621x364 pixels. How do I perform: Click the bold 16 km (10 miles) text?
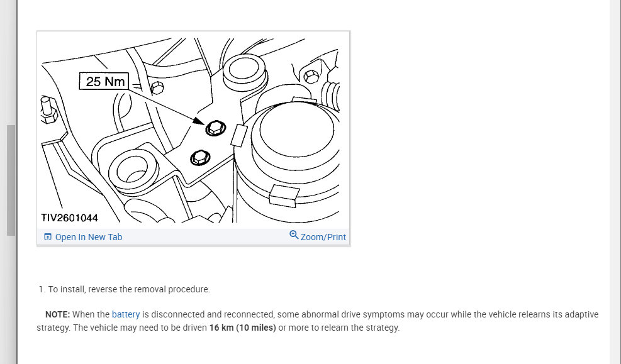(x=242, y=328)
